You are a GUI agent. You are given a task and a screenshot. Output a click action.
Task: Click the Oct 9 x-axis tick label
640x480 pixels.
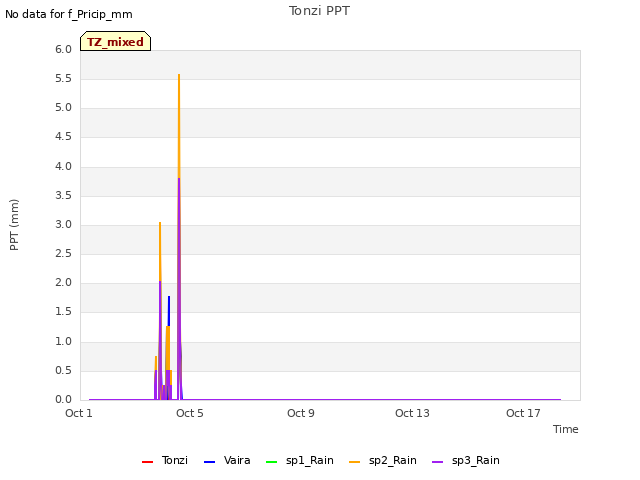[x=301, y=413]
